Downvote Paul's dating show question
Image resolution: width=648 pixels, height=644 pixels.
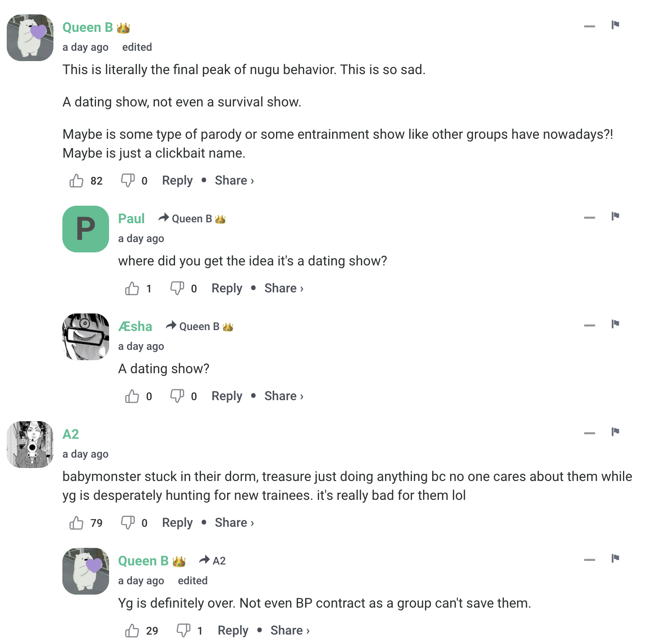coord(177,288)
